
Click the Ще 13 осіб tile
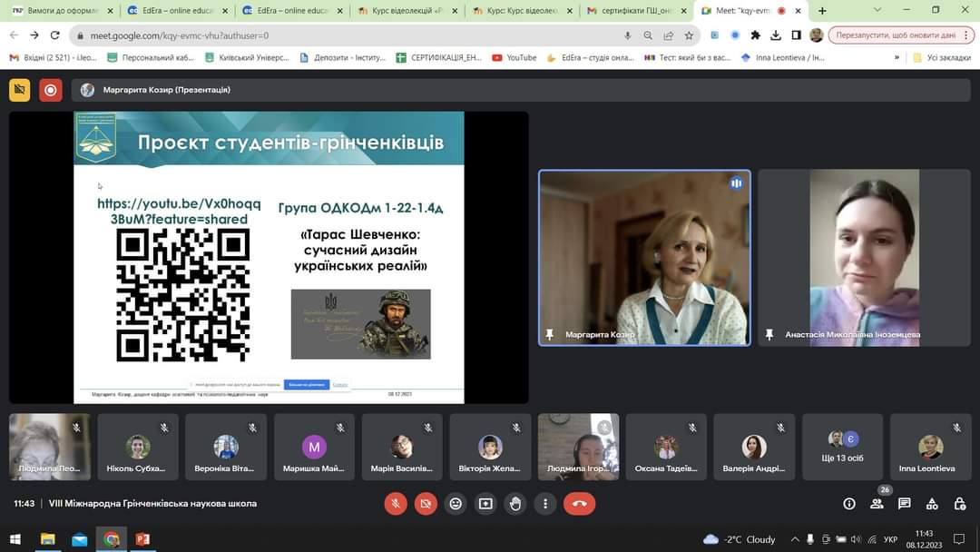843,447
